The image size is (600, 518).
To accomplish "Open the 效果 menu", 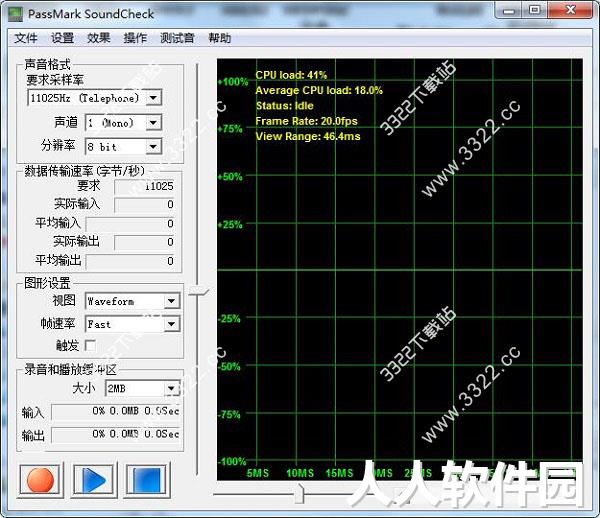I will 99,38.
